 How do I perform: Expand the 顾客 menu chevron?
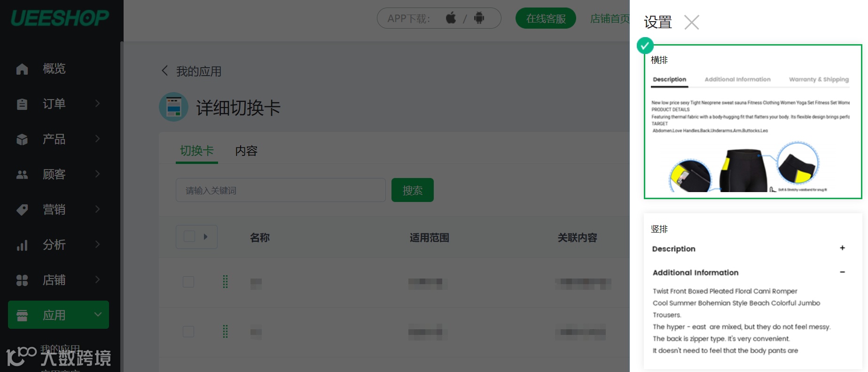(x=97, y=174)
